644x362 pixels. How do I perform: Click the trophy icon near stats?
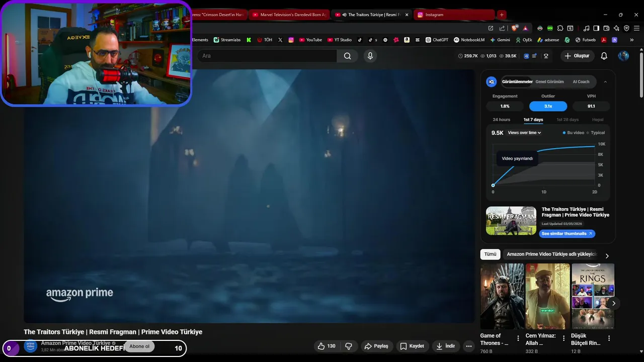pos(546,56)
